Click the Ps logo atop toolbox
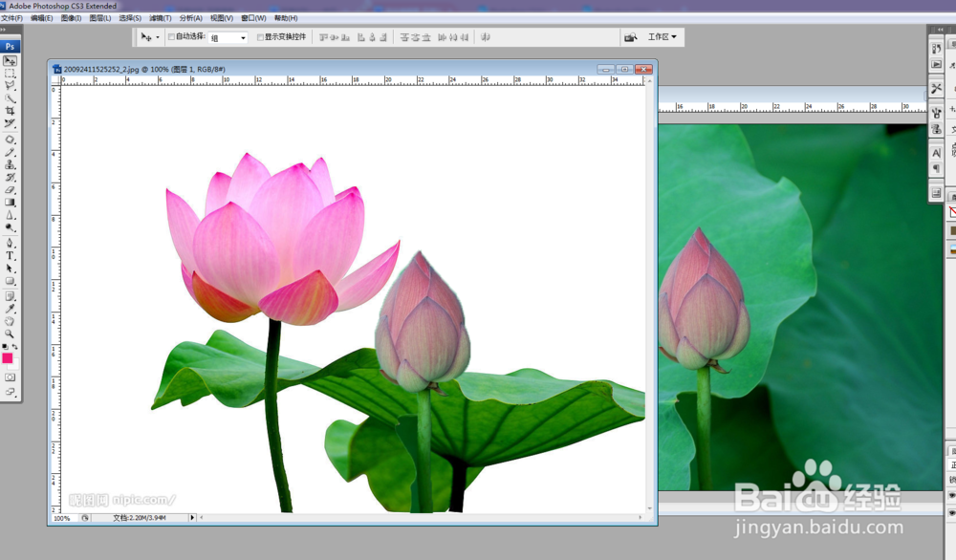956x560 pixels. 10,46
